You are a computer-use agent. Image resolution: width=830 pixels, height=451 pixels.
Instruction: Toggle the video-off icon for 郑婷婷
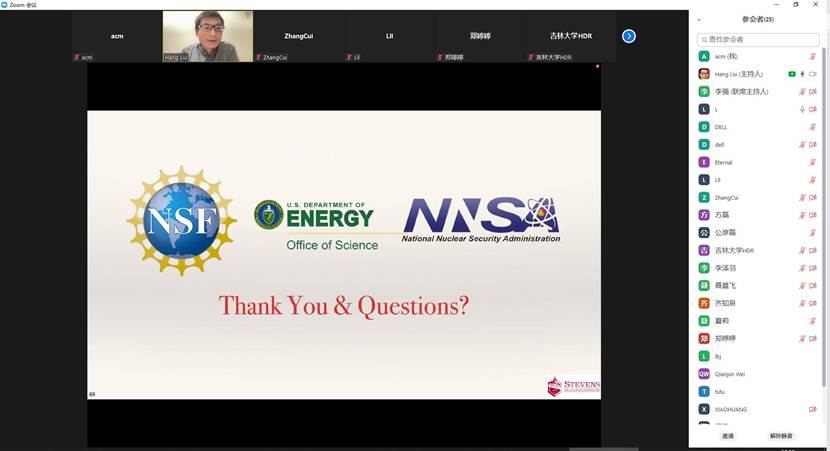click(x=812, y=338)
